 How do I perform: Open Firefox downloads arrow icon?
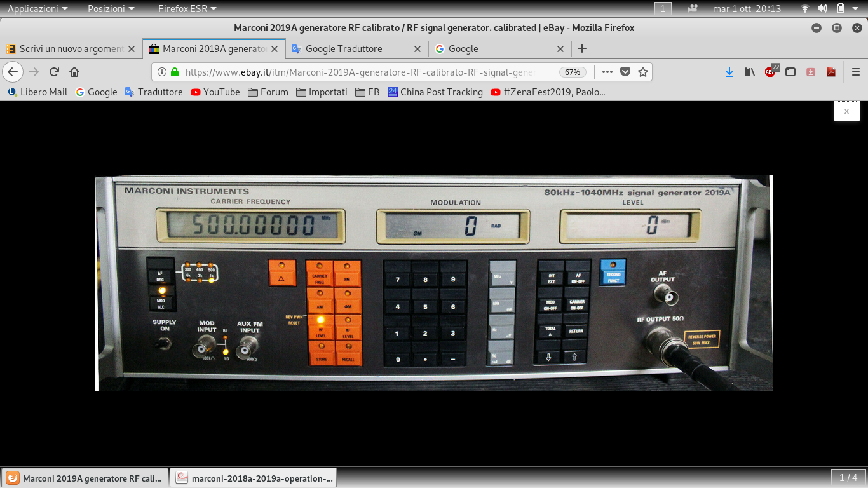click(x=729, y=72)
